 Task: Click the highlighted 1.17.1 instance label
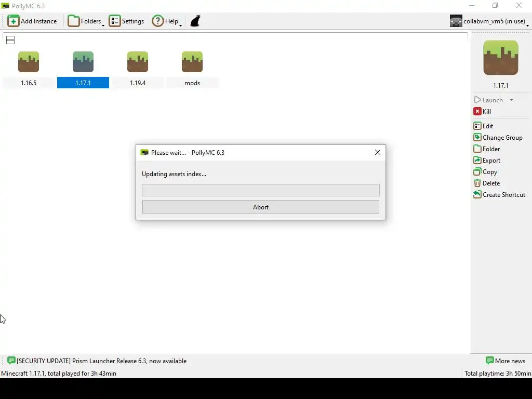tap(83, 83)
